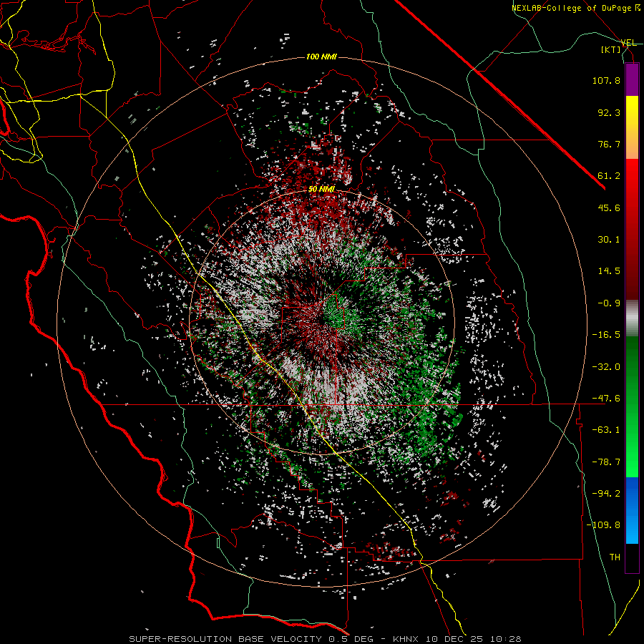Click the TH legend label
644x644 pixels.
pyautogui.click(x=615, y=557)
